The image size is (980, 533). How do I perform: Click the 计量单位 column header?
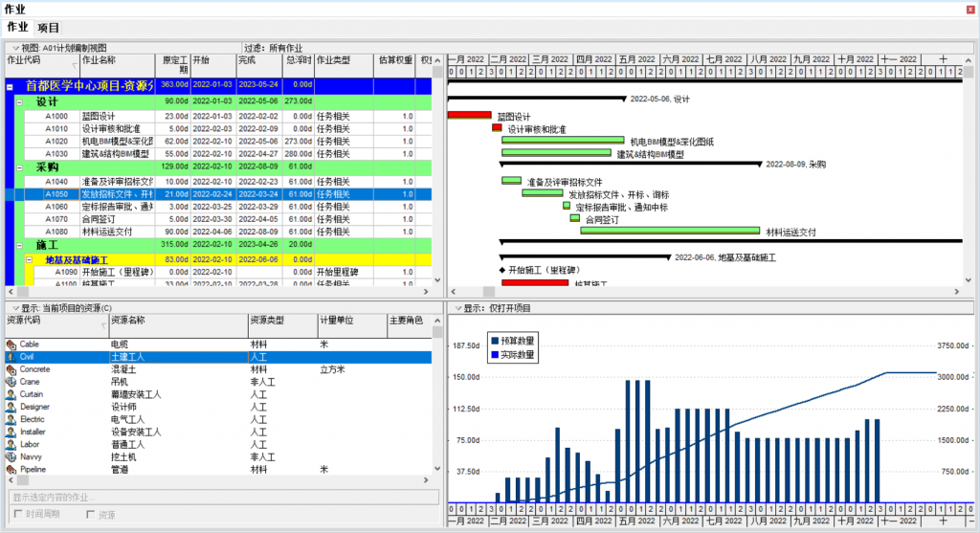tap(352, 325)
